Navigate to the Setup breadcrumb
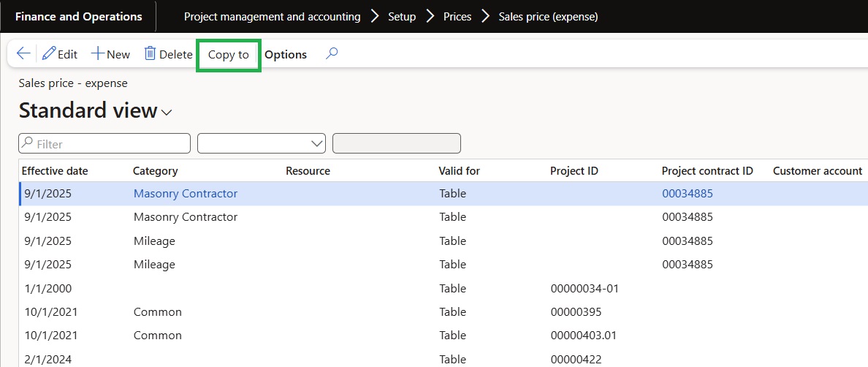 pyautogui.click(x=402, y=16)
